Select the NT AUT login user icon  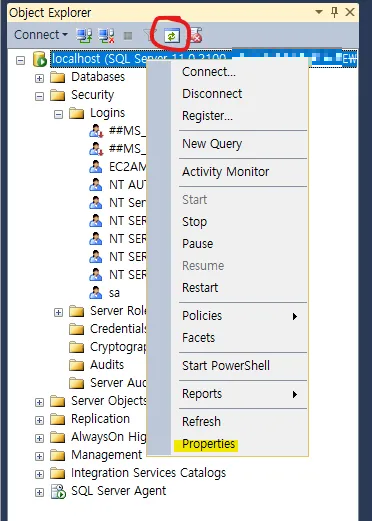pos(96,185)
